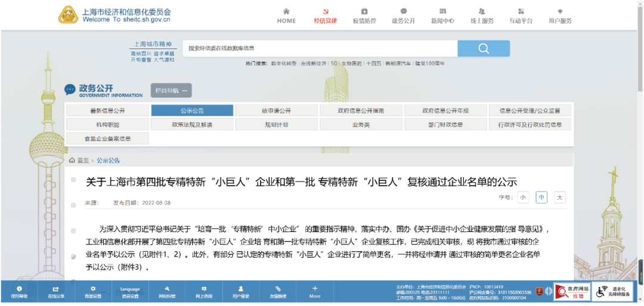The height and width of the screenshot is (306, 644).
Task: Open 行政许可及行政处罚信息 section
Action: click(x=530, y=125)
